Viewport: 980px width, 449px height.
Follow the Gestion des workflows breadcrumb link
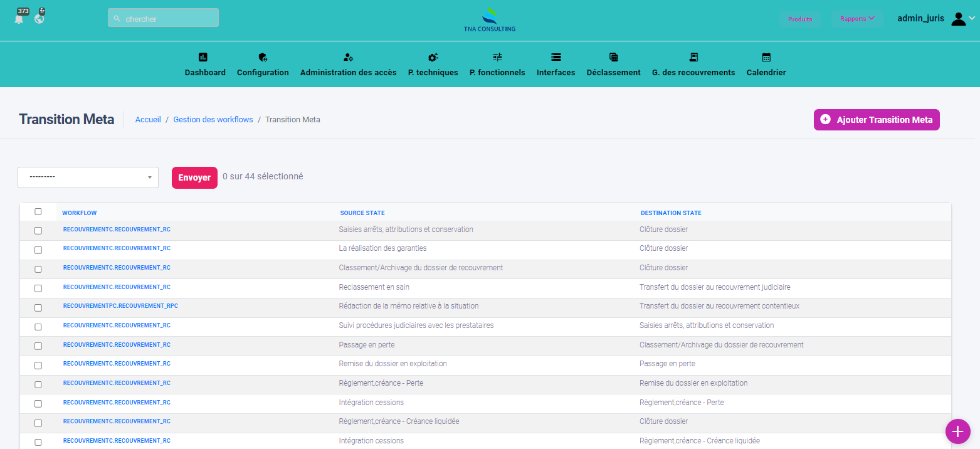point(213,120)
